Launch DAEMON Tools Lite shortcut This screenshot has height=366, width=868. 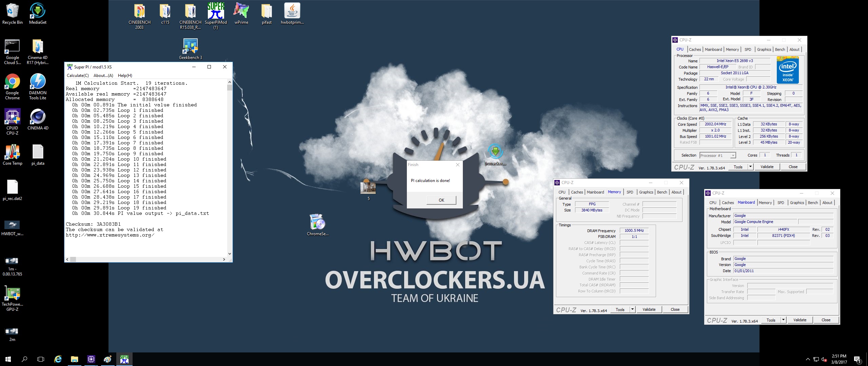tap(38, 87)
